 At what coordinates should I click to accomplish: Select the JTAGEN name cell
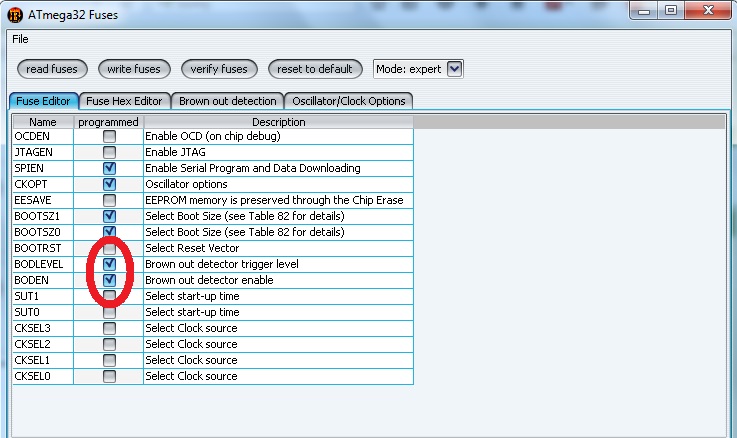tap(43, 152)
